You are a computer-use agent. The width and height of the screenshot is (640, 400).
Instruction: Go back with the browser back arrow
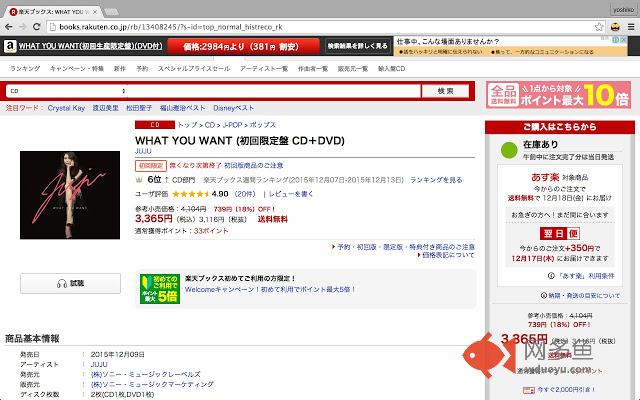pos(9,27)
